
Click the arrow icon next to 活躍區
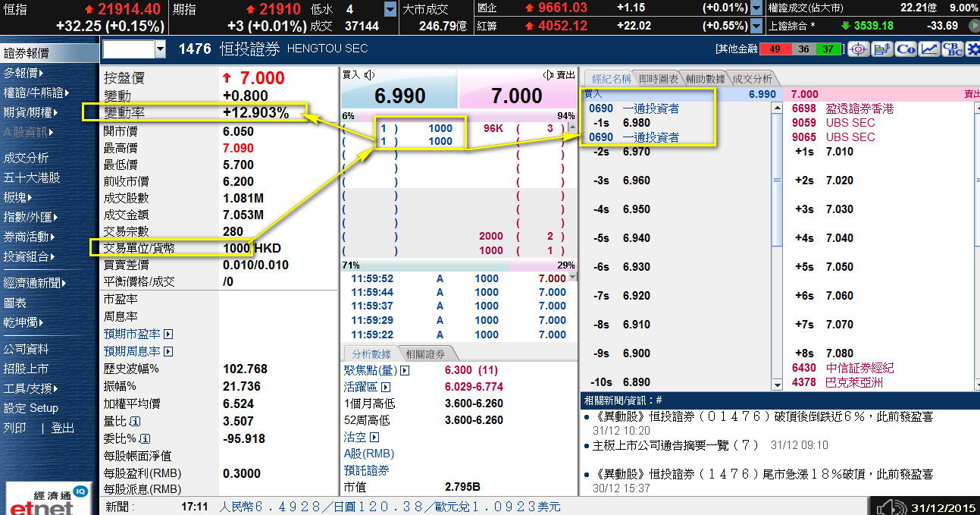[x=386, y=387]
